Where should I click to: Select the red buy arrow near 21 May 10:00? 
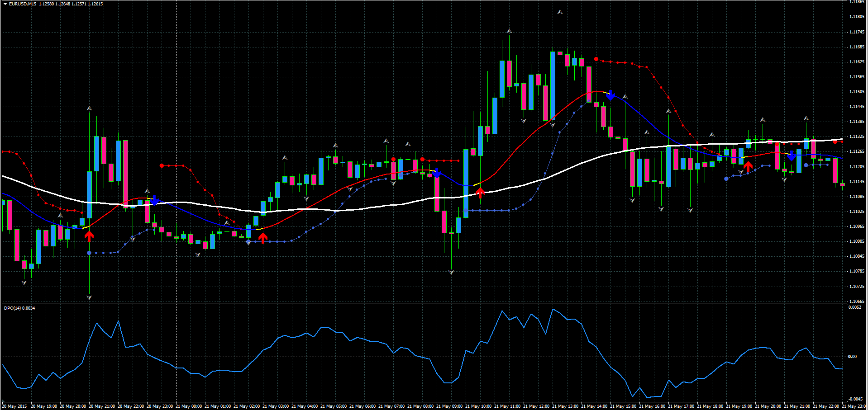click(x=480, y=193)
